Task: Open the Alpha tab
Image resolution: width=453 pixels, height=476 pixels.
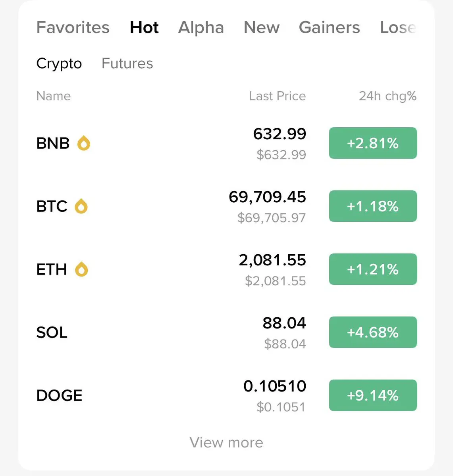Action: click(x=201, y=27)
